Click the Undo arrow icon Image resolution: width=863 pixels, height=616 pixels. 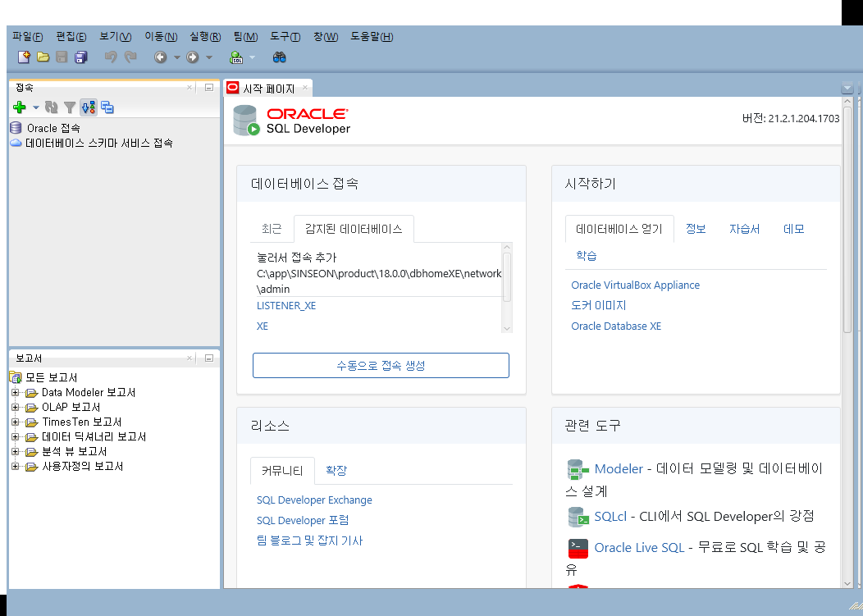(x=111, y=57)
